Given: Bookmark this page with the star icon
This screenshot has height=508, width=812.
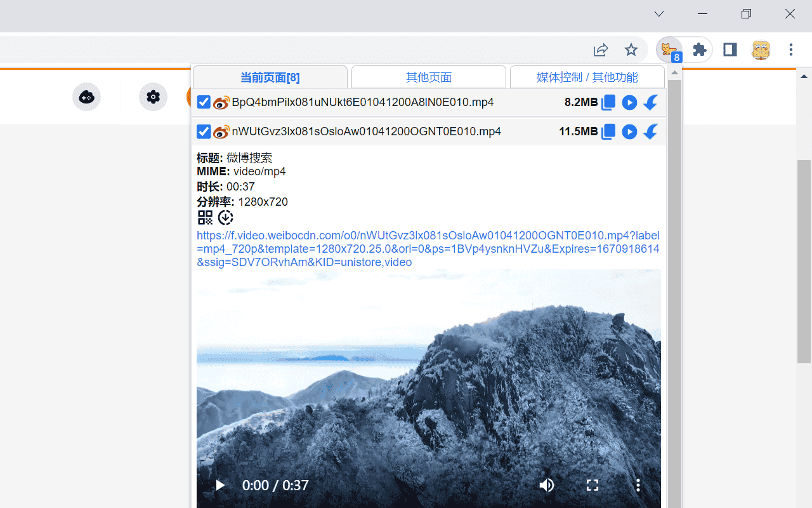Looking at the screenshot, I should pos(631,50).
